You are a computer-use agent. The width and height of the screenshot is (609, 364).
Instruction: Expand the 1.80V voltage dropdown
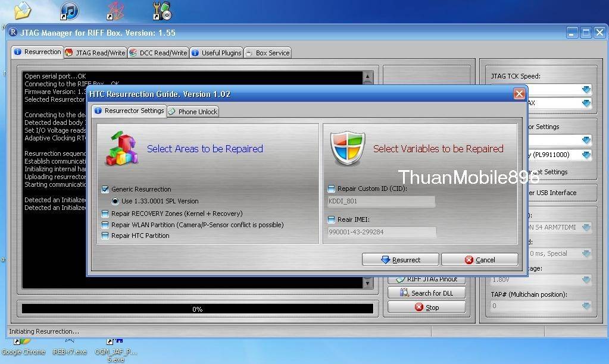(586, 280)
